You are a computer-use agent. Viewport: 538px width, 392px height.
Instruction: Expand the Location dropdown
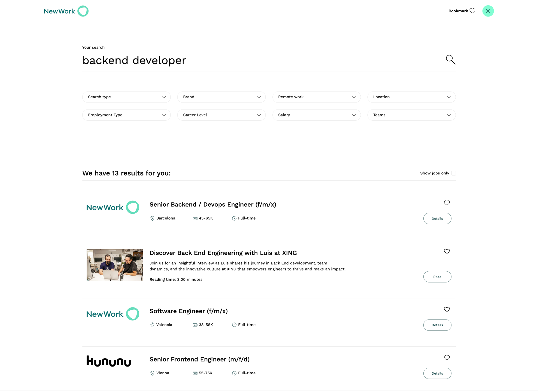click(x=411, y=97)
